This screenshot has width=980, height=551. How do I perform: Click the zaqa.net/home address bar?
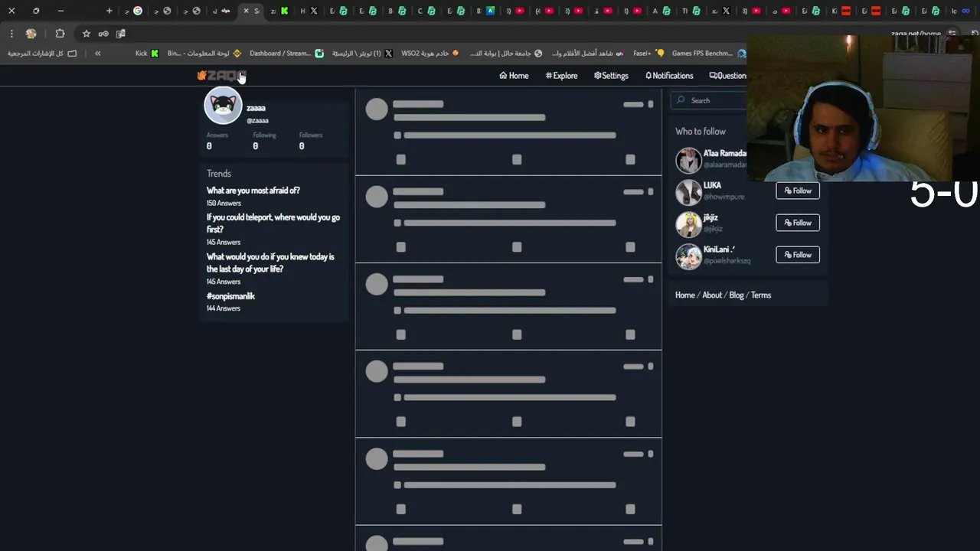pyautogui.click(x=915, y=34)
